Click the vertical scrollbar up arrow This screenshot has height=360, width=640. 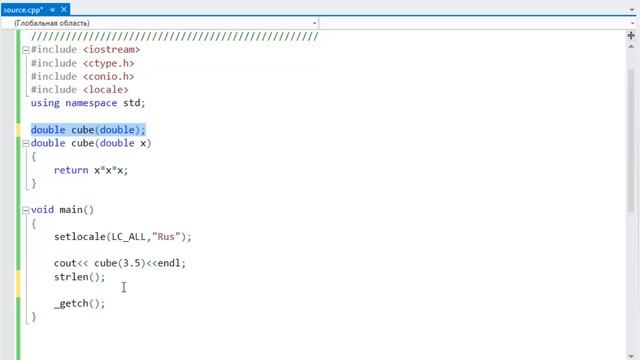coord(631,47)
